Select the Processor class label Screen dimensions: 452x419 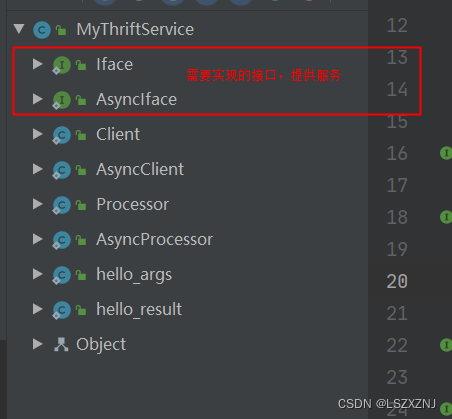pos(133,204)
